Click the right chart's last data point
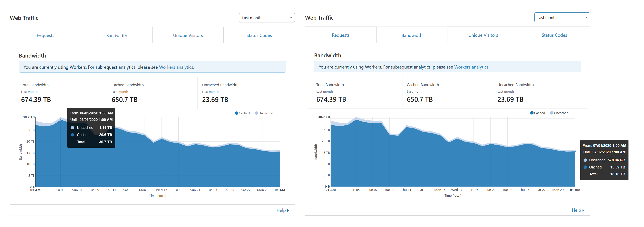Viewport: 644px width, 227px height. [575, 151]
